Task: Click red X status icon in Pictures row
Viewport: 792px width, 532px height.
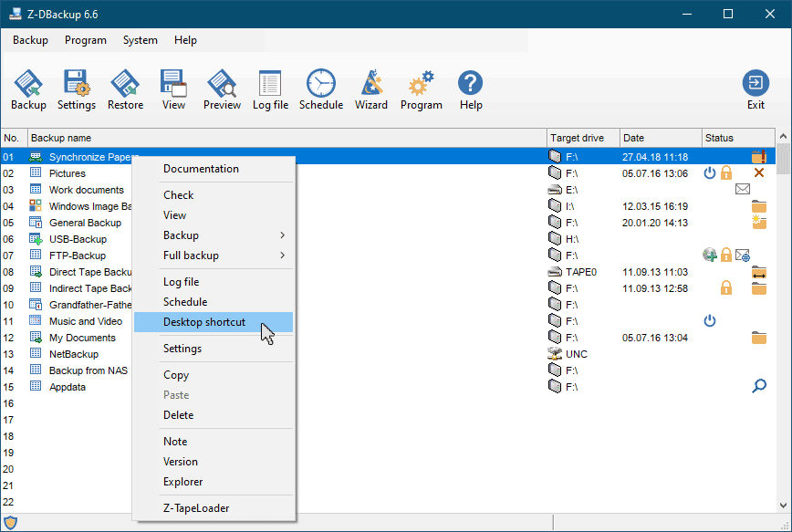Action: click(x=758, y=172)
